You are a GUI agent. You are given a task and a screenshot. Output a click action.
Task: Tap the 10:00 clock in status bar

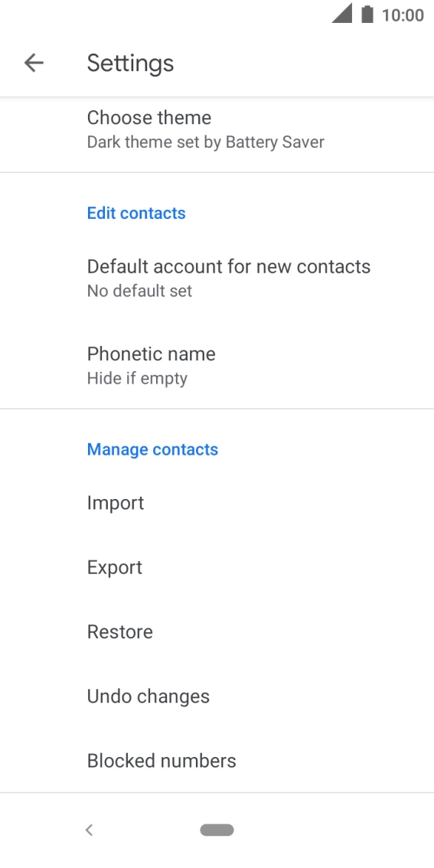coord(403,15)
